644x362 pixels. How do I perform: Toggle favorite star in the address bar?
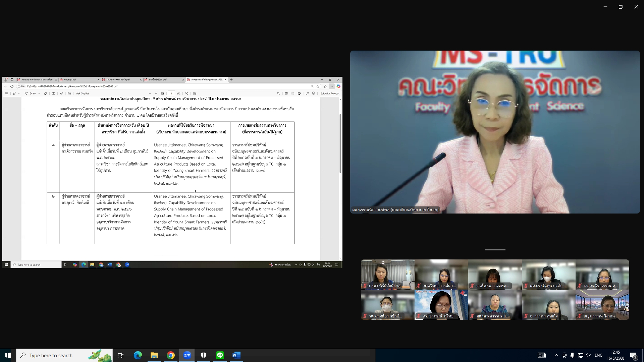(318, 86)
